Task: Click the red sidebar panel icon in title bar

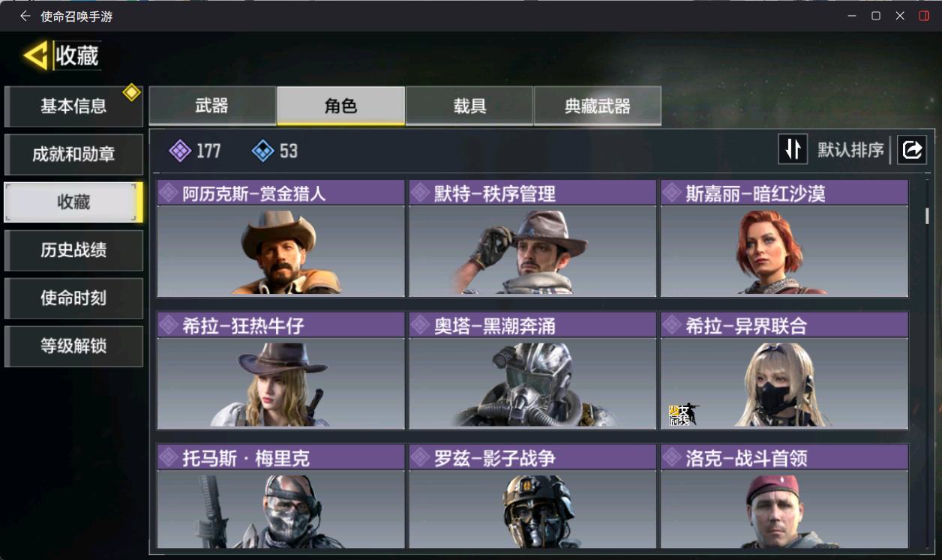Action: click(x=924, y=16)
